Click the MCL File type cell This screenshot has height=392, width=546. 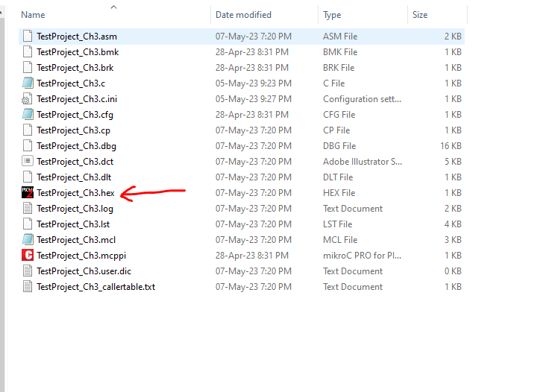click(x=340, y=240)
